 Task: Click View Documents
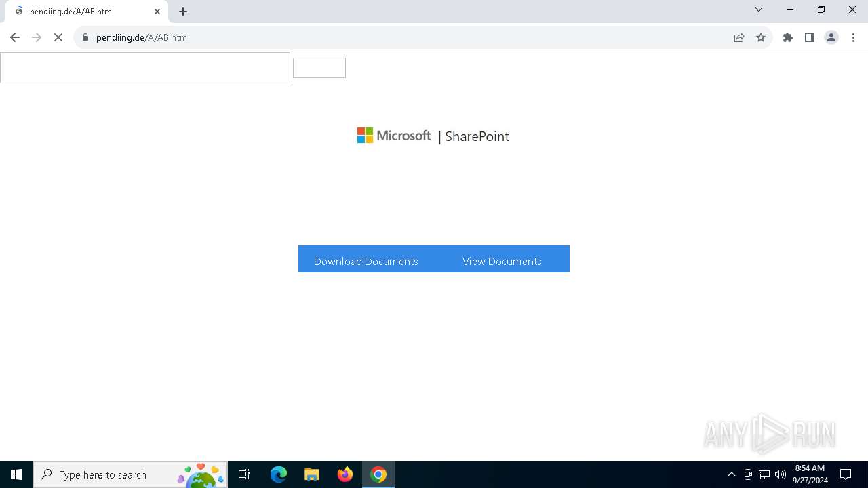502,261
